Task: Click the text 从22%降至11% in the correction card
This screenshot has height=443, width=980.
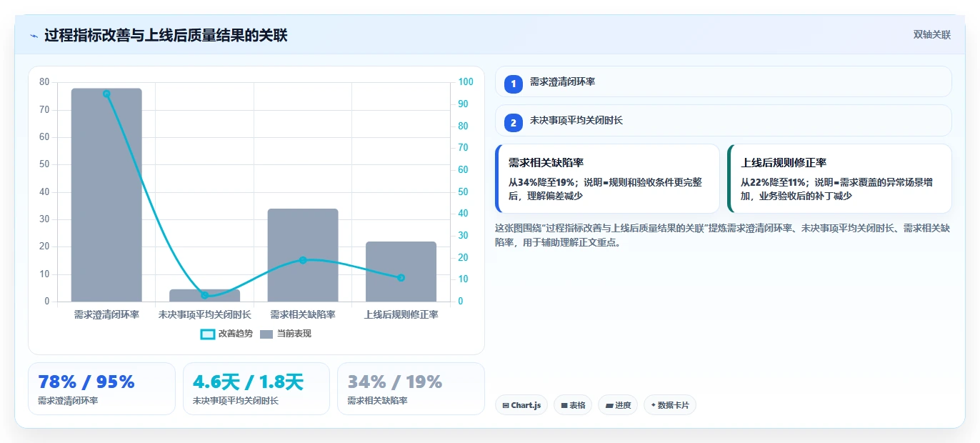Action: coord(772,182)
